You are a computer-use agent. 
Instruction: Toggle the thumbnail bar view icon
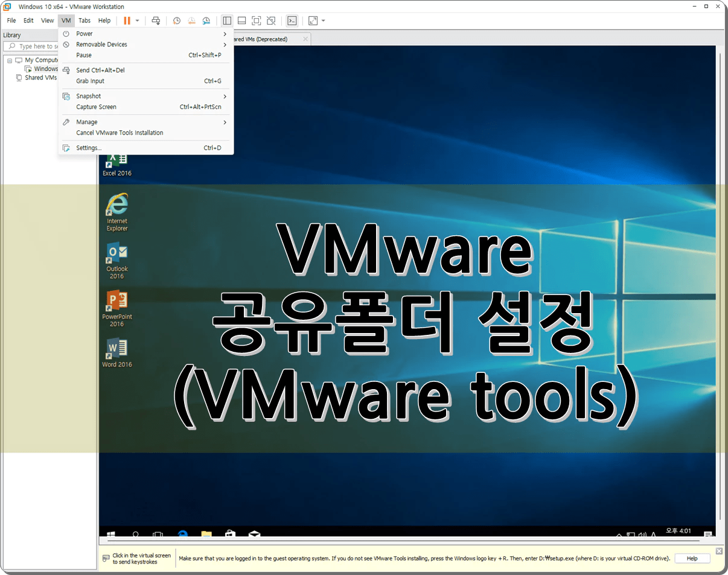coord(241,21)
